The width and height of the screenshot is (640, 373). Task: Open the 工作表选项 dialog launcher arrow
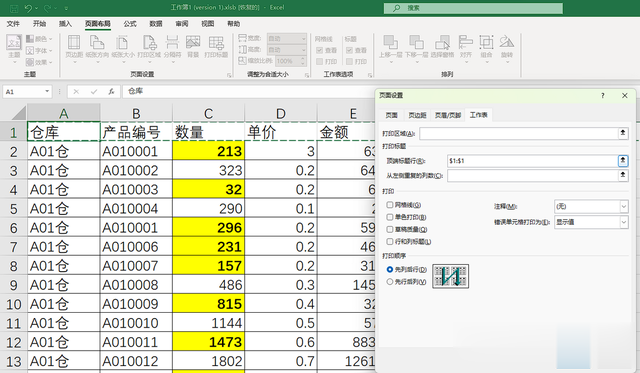(369, 75)
